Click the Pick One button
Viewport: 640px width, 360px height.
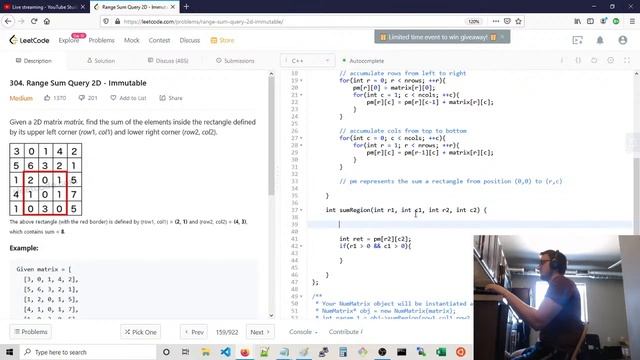(x=140, y=332)
